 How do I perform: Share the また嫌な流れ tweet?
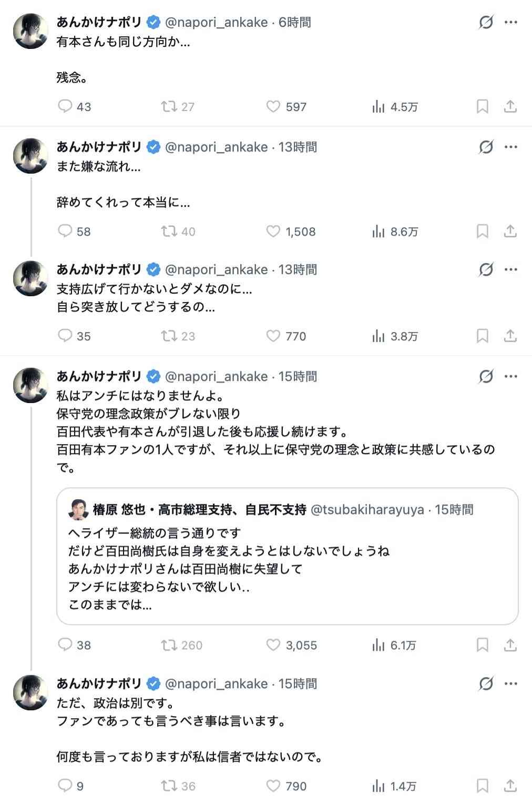click(510, 232)
